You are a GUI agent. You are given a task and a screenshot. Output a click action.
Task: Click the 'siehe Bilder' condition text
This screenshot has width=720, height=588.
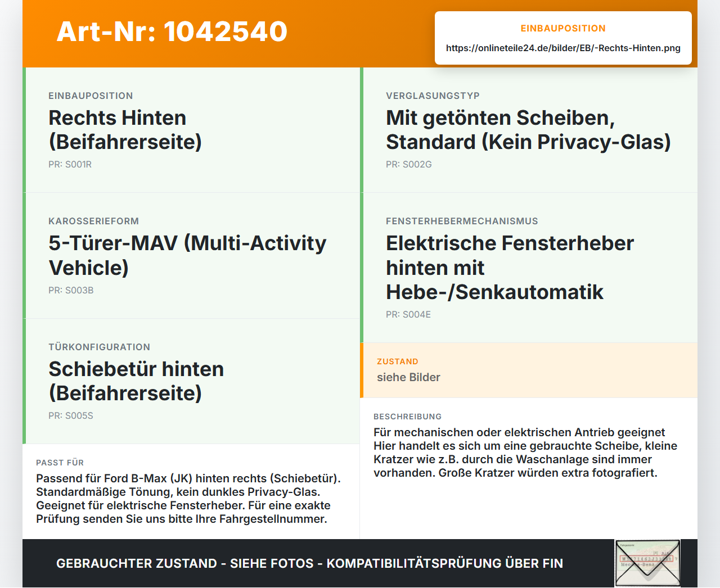[x=408, y=377]
